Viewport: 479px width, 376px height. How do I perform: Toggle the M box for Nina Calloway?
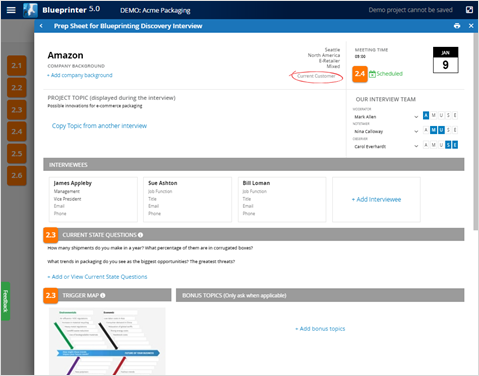[x=433, y=130]
